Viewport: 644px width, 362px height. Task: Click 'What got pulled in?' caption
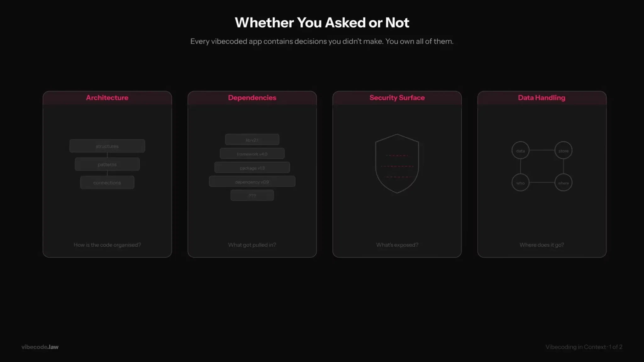tap(252, 245)
